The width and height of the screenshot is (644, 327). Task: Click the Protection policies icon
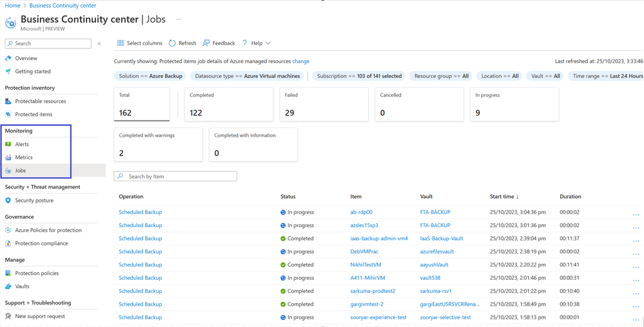[x=8, y=273]
